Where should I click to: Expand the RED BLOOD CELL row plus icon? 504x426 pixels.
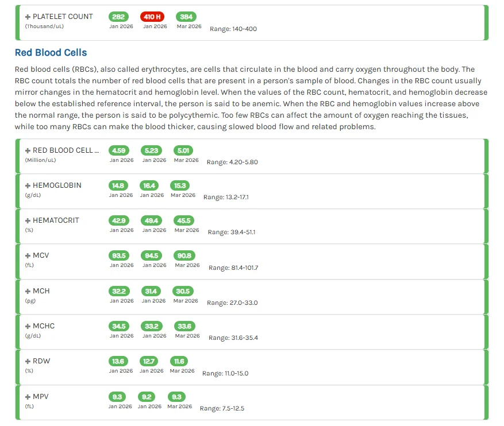click(28, 150)
